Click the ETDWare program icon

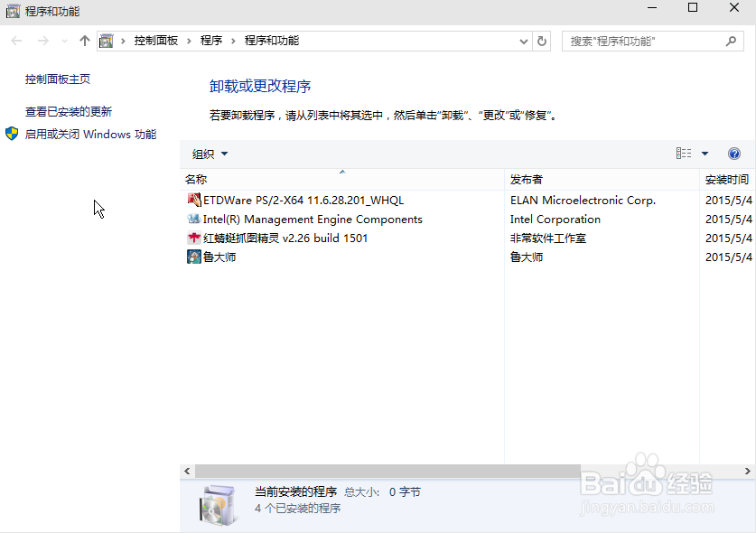click(x=194, y=200)
